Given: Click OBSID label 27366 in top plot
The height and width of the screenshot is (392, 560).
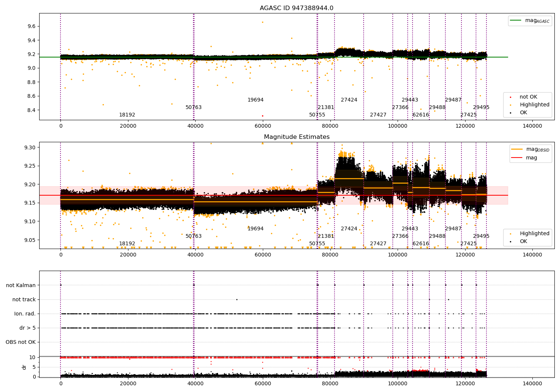Looking at the screenshot, I should pos(400,108).
